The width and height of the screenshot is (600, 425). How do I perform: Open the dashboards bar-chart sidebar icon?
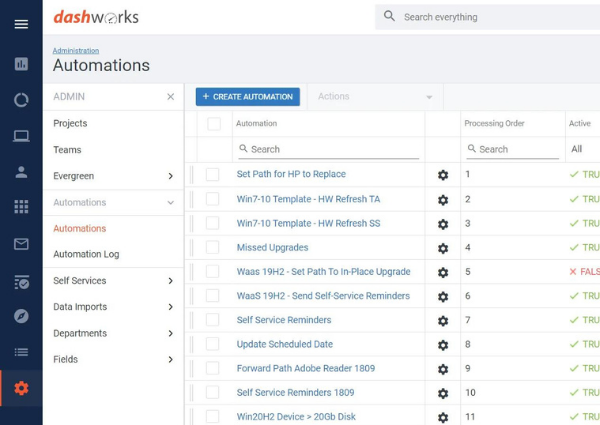pyautogui.click(x=21, y=64)
